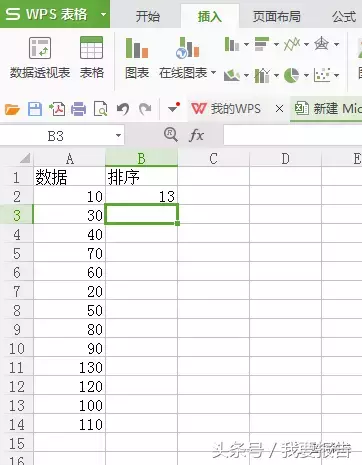Click the Name Box showing B3
Image resolution: width=362 pixels, height=465 pixels.
[x=56, y=136]
